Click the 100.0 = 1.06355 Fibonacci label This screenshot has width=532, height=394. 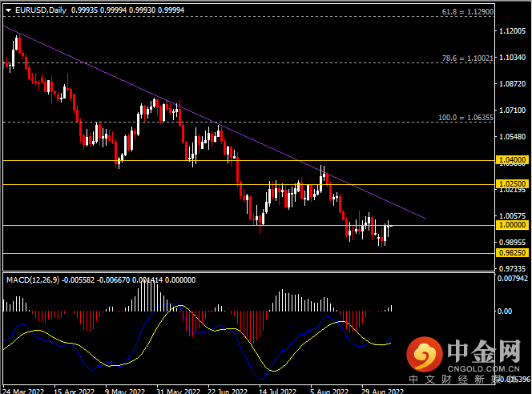465,117
